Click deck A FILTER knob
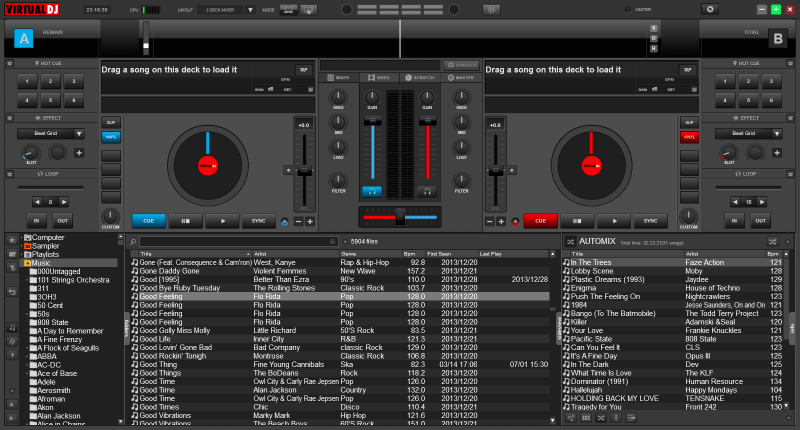 pyautogui.click(x=338, y=180)
